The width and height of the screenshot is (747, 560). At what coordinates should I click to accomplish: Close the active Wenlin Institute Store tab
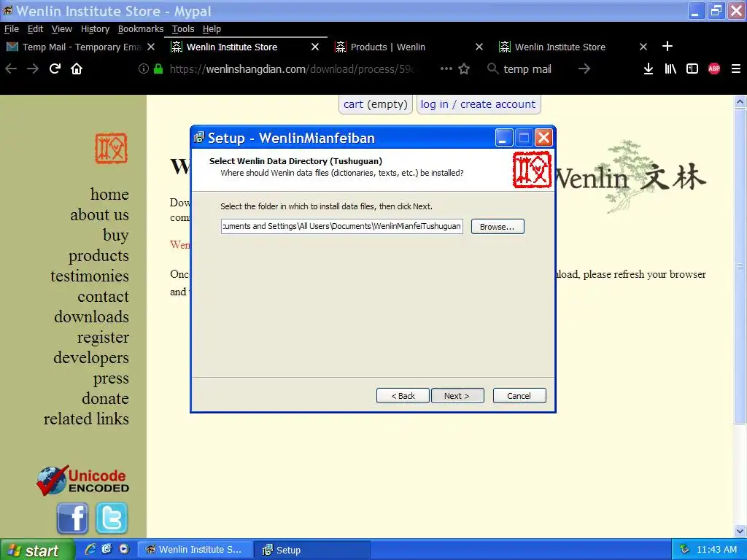(315, 47)
